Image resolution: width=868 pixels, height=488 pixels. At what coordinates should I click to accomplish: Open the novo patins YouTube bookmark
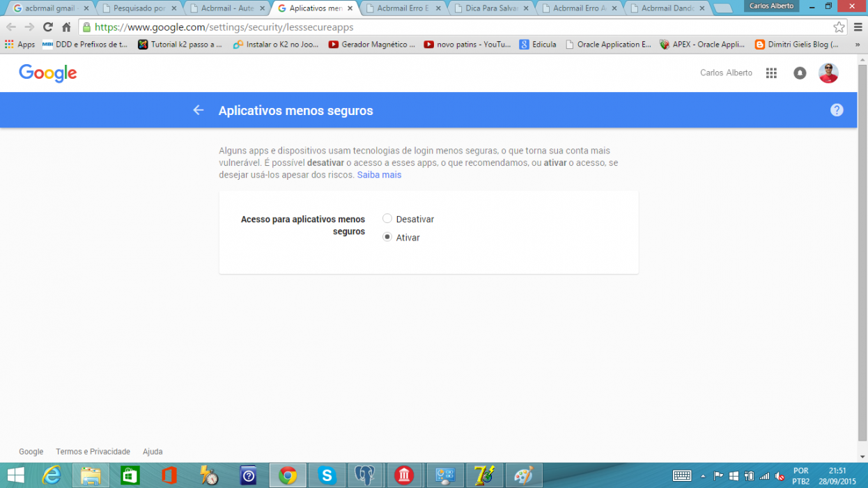467,44
